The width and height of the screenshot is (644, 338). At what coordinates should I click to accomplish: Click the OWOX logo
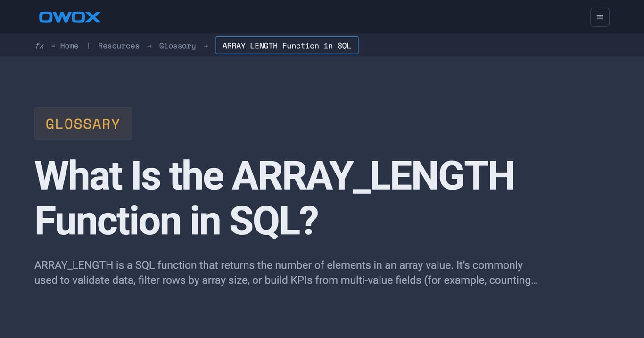[70, 17]
